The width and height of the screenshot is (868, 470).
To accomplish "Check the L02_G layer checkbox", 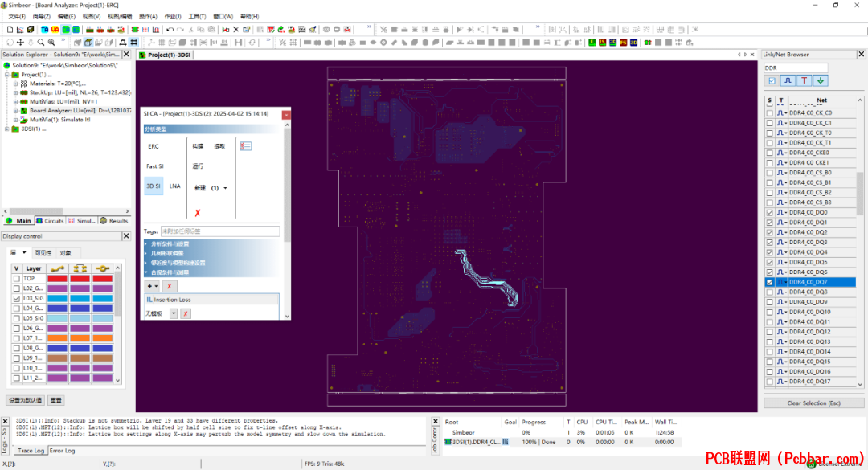I will (17, 288).
